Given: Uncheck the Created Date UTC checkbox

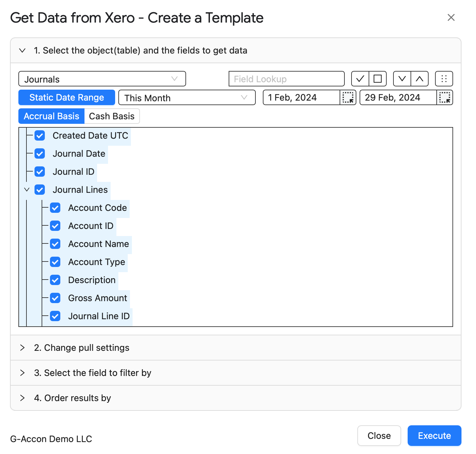Looking at the screenshot, I should [40, 135].
